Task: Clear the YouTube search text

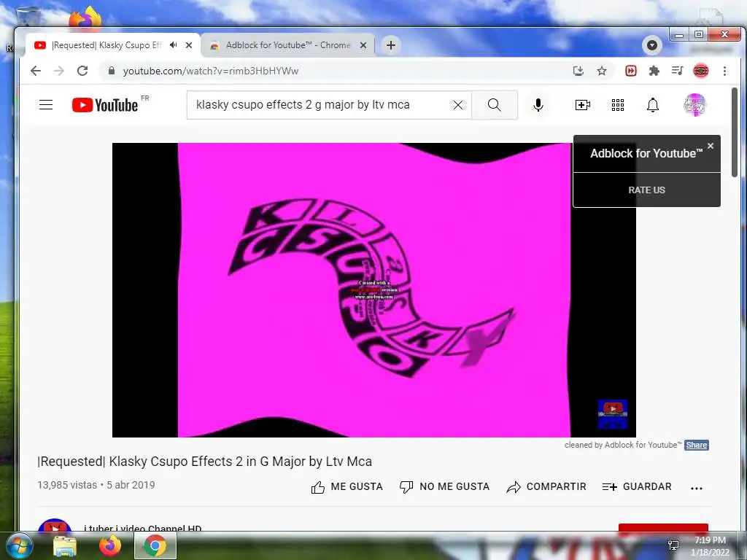Action: coord(458,105)
